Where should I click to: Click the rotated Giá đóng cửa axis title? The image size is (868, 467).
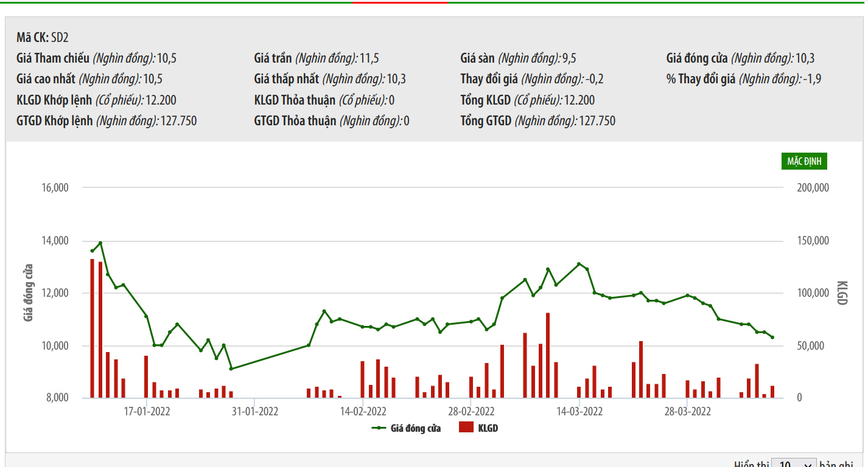click(x=29, y=292)
